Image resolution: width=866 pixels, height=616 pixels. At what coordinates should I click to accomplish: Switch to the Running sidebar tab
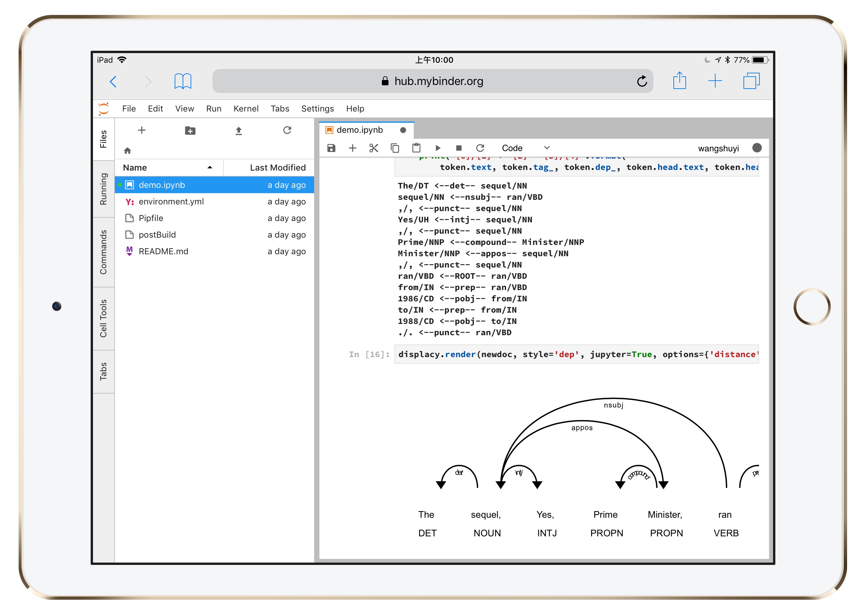(103, 189)
